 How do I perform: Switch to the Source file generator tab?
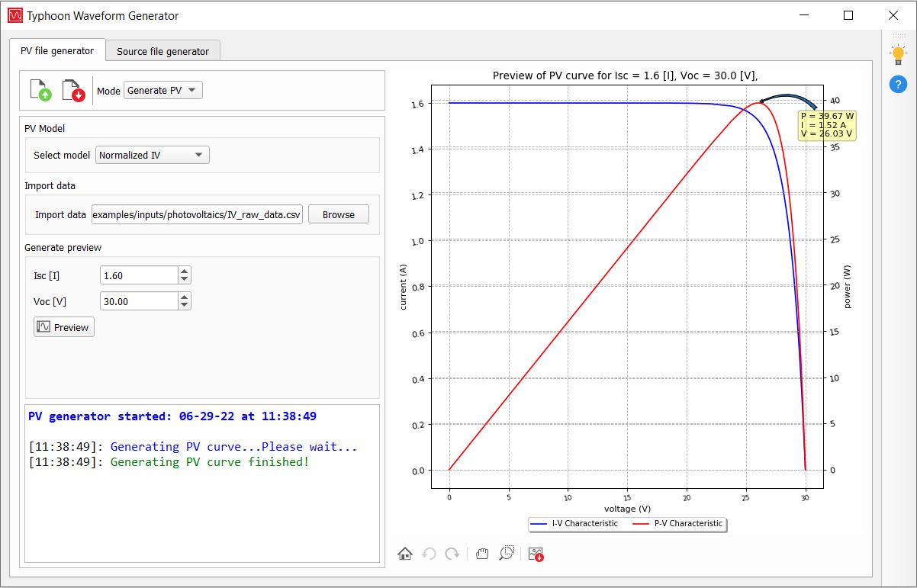pos(162,51)
